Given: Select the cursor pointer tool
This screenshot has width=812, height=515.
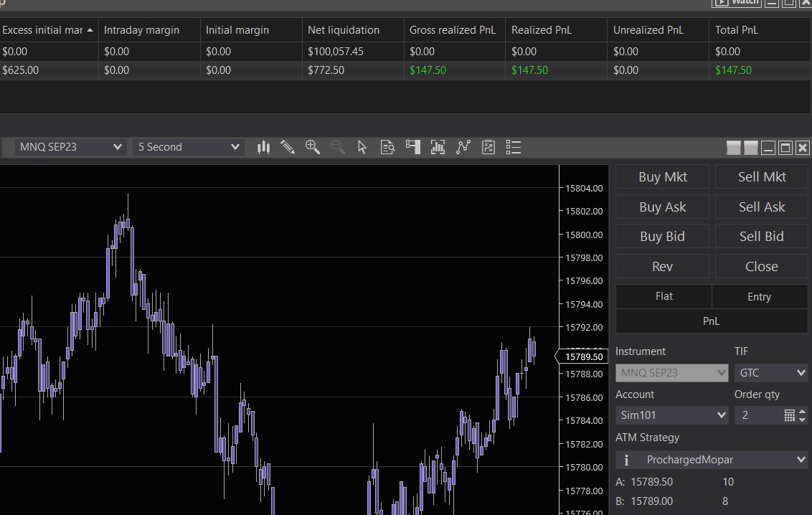Looking at the screenshot, I should click(x=362, y=147).
